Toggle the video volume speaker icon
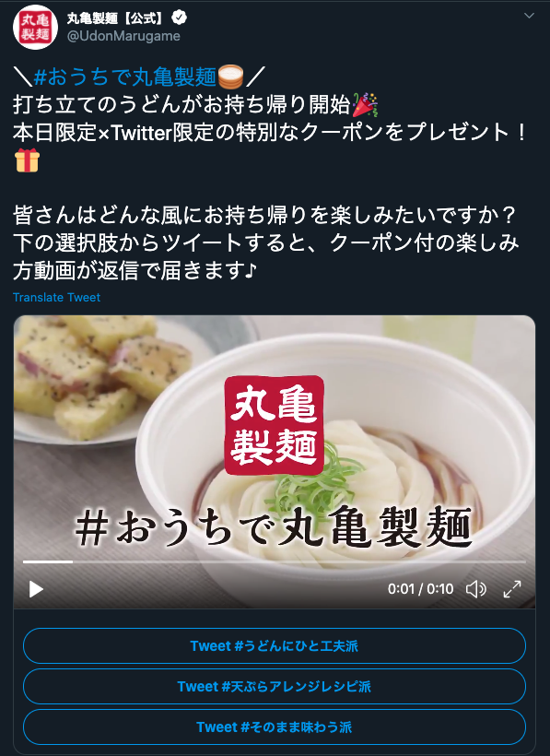 click(475, 589)
